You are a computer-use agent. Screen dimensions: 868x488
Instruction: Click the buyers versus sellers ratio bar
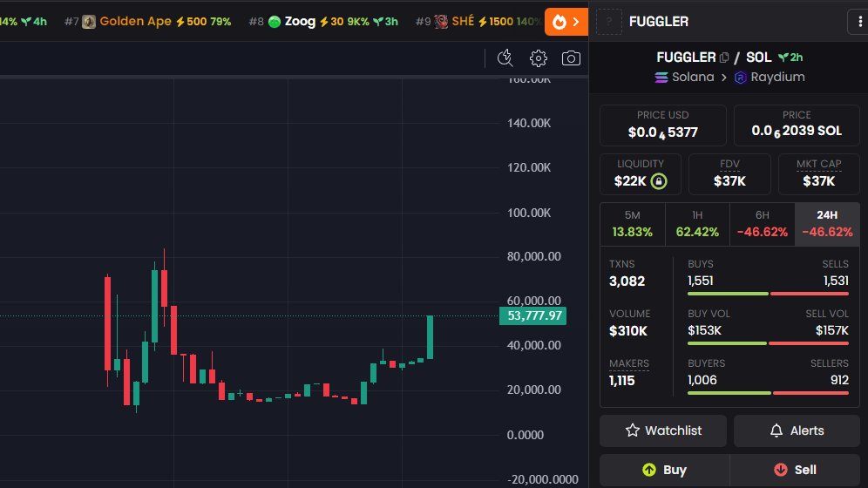pos(768,393)
